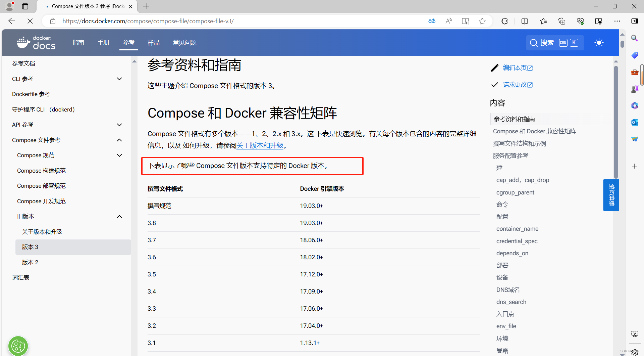Toggle split screen view in the toolbar

click(x=525, y=21)
